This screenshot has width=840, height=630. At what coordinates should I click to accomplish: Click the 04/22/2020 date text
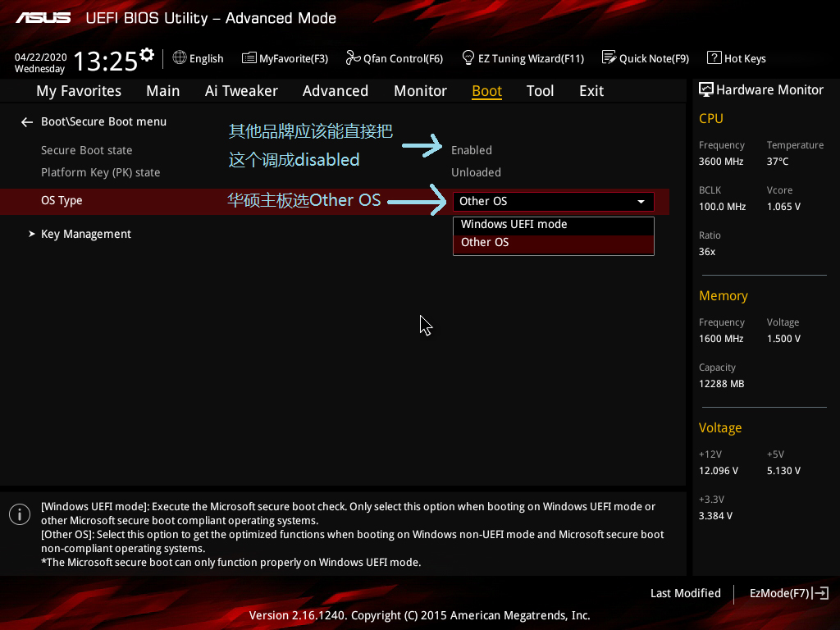click(41, 57)
